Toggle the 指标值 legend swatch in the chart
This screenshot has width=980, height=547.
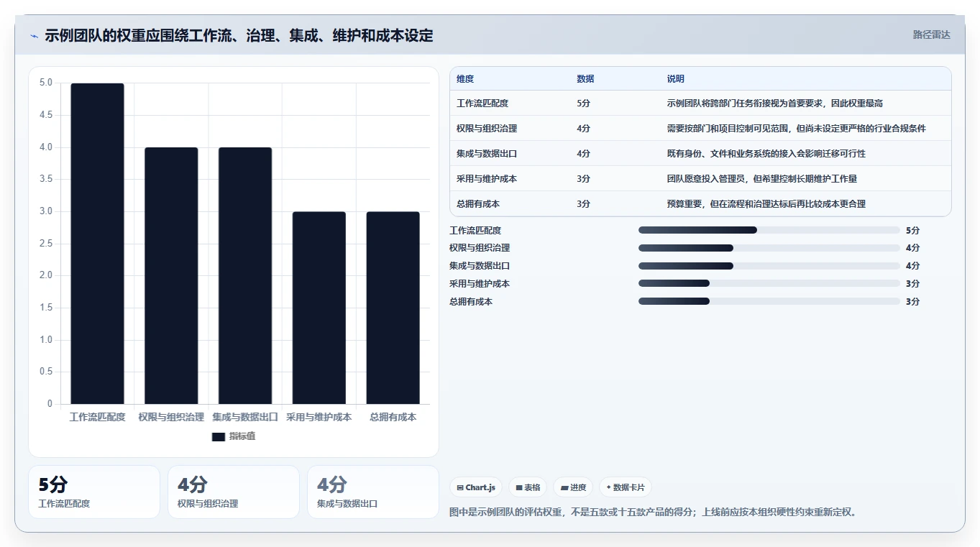[x=219, y=436]
